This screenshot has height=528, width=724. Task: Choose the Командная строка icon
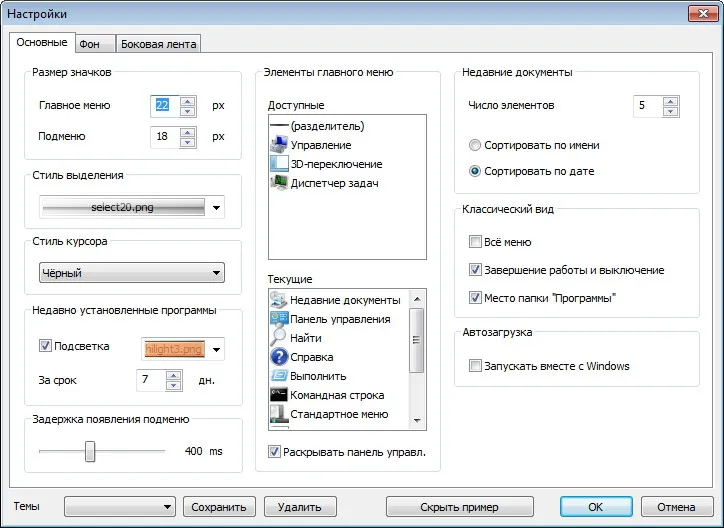click(278, 395)
